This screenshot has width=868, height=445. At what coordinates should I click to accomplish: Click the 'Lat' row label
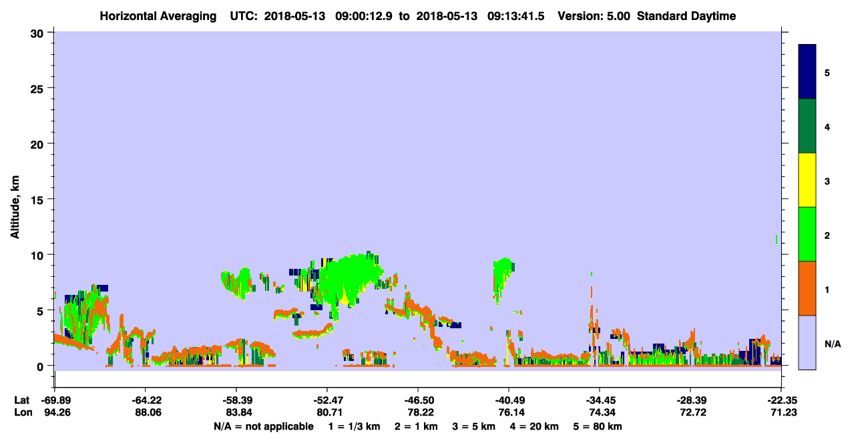21,400
